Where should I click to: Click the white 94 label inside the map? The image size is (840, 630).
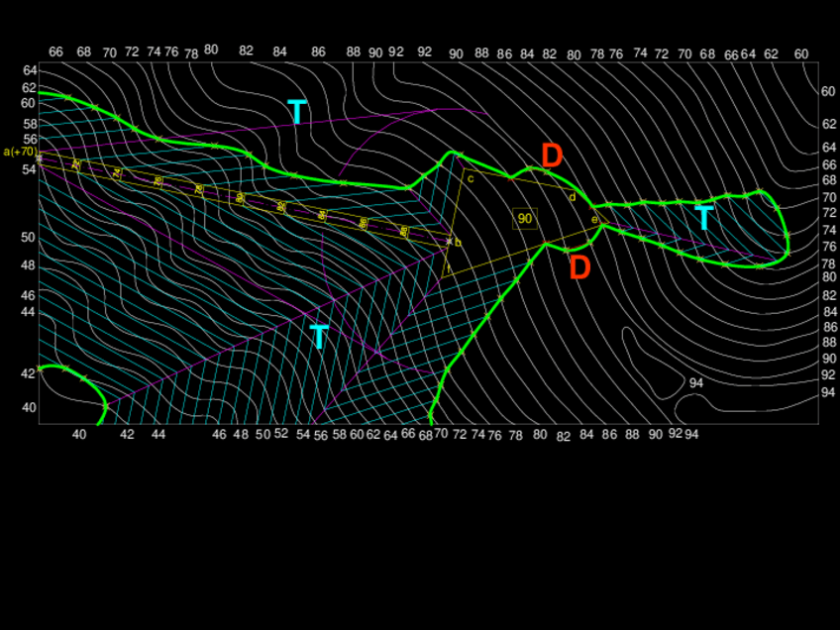(695, 382)
